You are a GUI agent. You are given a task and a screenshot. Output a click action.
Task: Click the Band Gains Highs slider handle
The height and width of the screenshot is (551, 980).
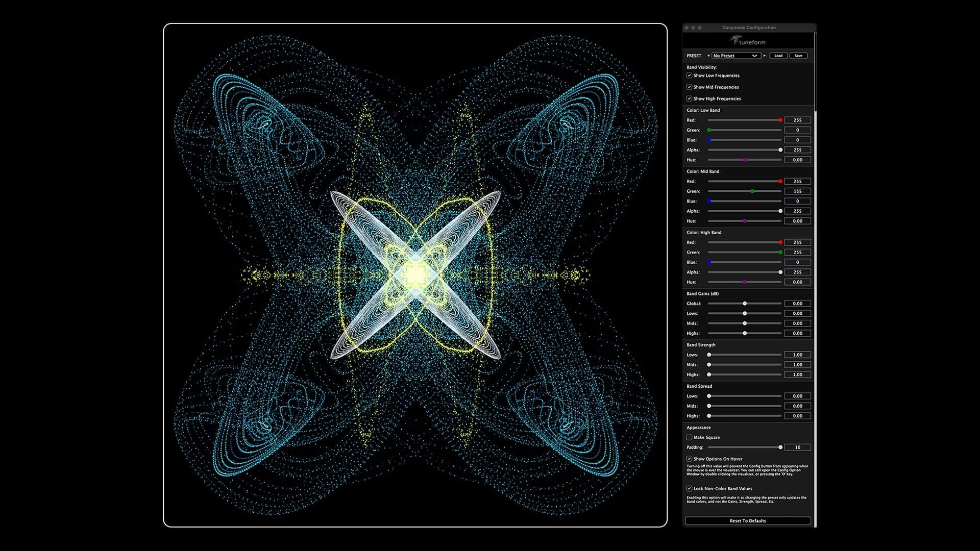pos(745,334)
